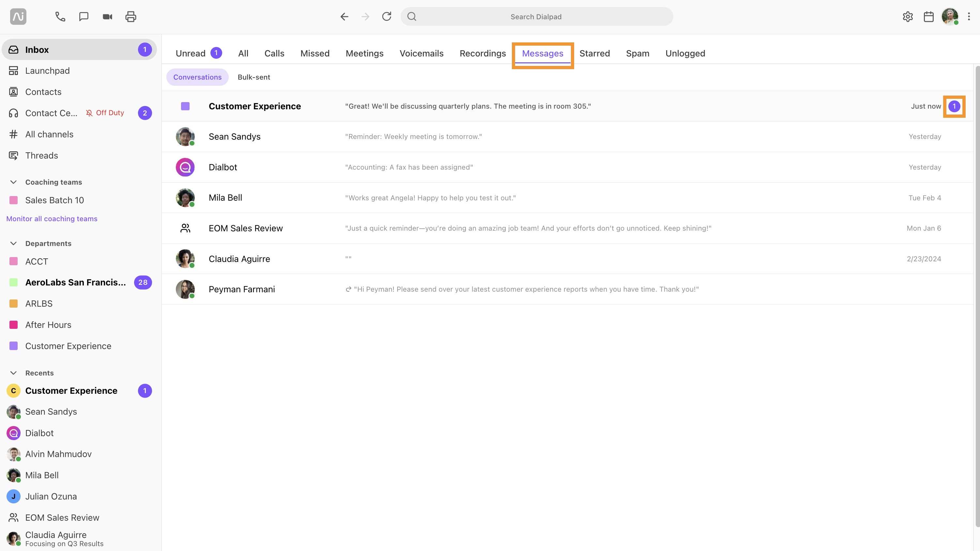980x551 pixels.
Task: Open Customer Experience under Departments
Action: [79, 346]
